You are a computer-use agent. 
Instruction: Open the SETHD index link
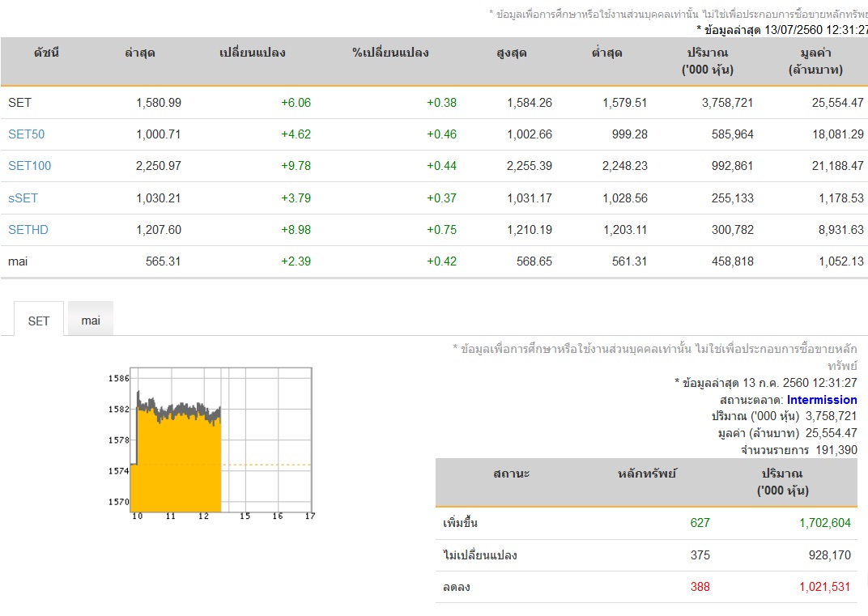(28, 229)
